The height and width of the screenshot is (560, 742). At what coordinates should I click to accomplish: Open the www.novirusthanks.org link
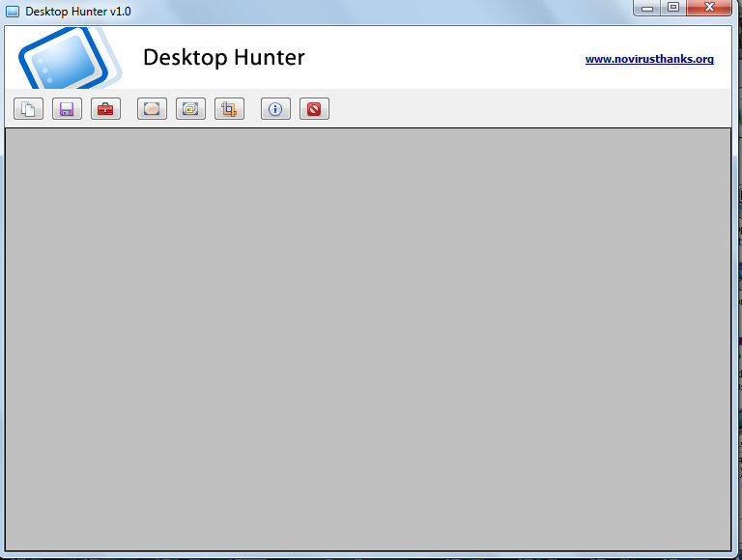[649, 59]
